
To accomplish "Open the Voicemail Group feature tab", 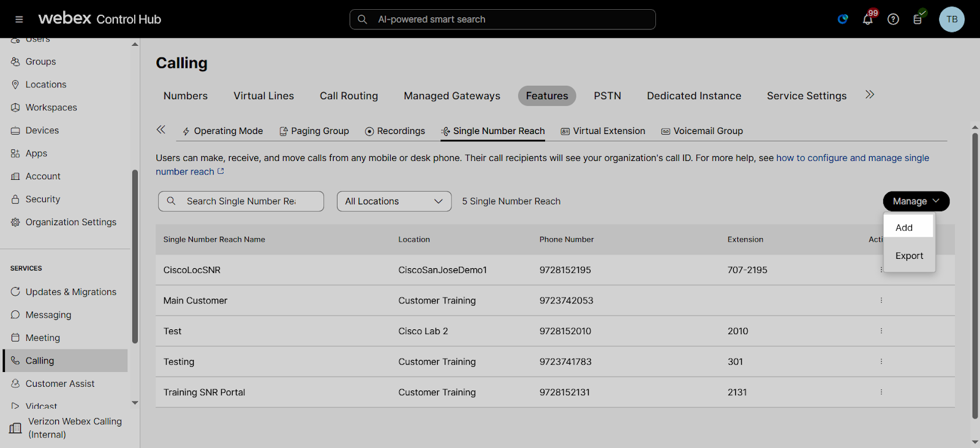I will pos(702,131).
